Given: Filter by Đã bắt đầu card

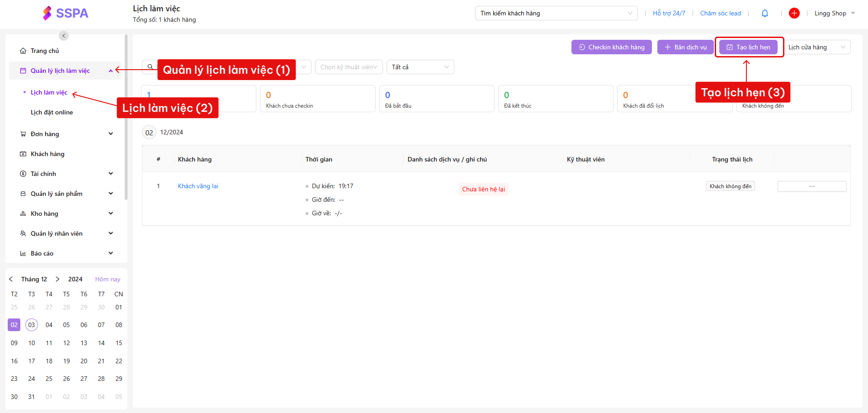Looking at the screenshot, I should click(437, 99).
